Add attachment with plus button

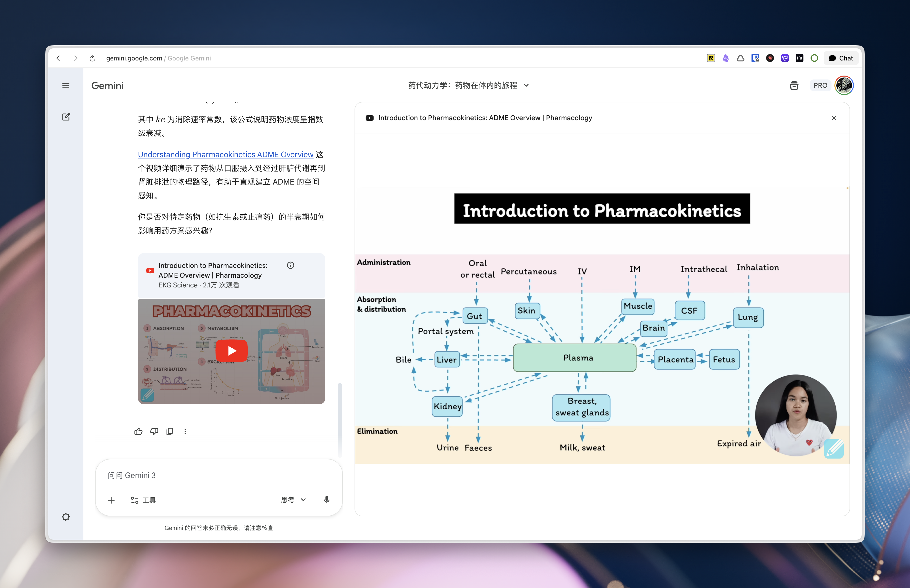[x=111, y=500]
